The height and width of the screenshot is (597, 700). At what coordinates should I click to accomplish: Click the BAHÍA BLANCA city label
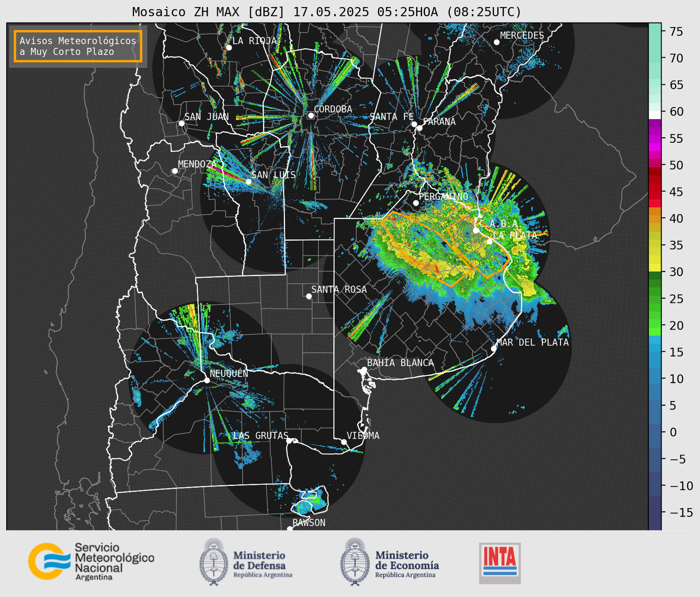point(400,363)
